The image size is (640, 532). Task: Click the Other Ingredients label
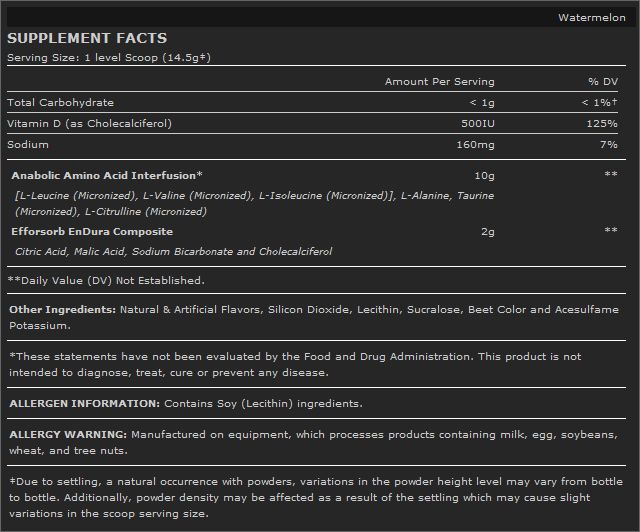coord(62,310)
